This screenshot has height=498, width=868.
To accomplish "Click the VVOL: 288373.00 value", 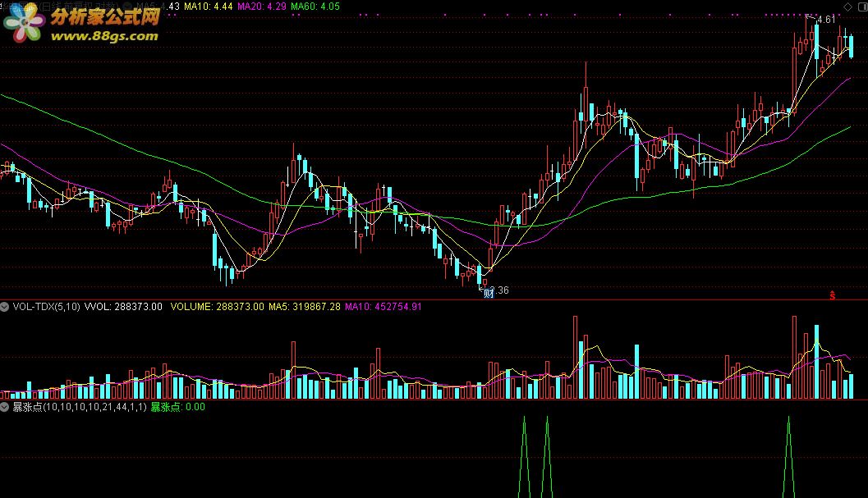I will click(x=123, y=307).
